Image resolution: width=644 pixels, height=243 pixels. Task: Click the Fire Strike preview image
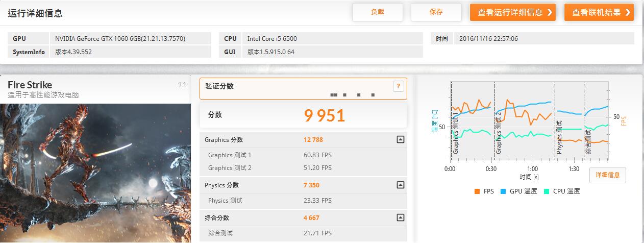[x=95, y=173]
